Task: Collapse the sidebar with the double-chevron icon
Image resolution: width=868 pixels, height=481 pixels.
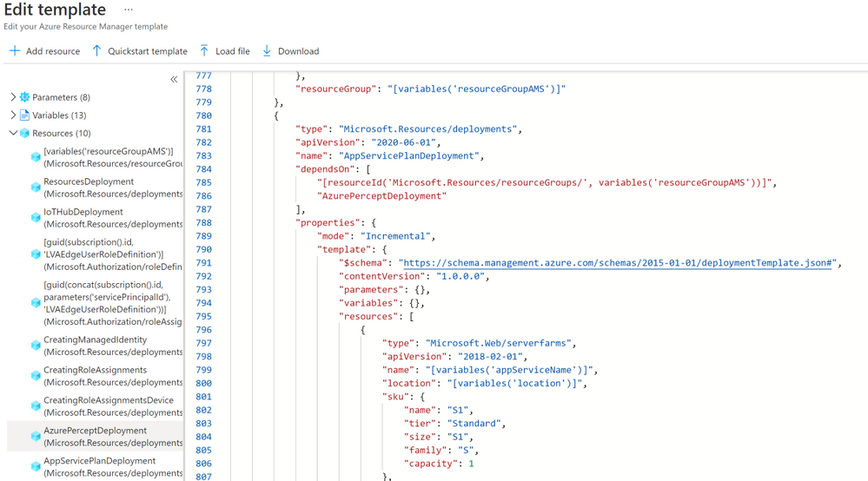Action: point(174,79)
